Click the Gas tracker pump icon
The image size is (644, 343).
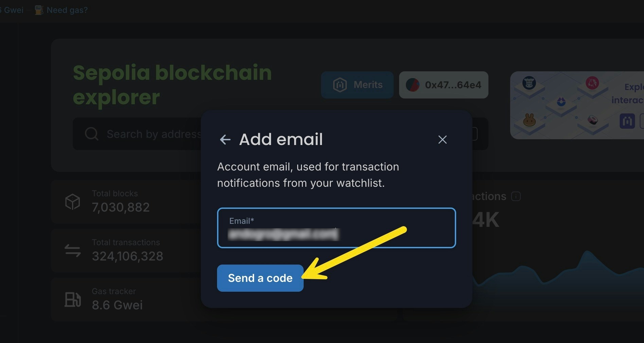[72, 300]
